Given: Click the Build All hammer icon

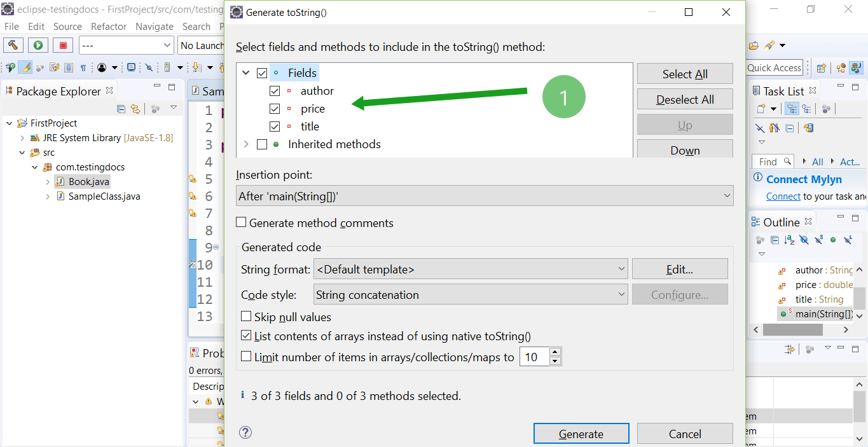Looking at the screenshot, I should pyautogui.click(x=13, y=45).
